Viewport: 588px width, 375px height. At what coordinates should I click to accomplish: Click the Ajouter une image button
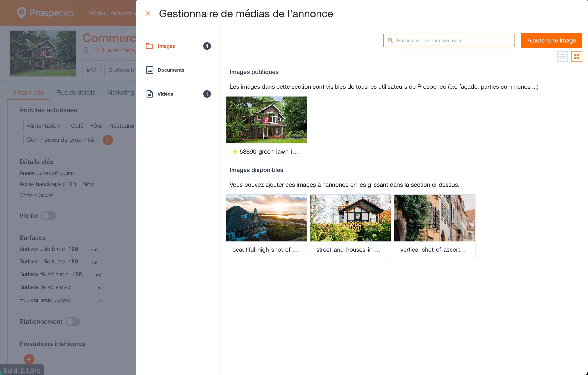[x=552, y=41]
